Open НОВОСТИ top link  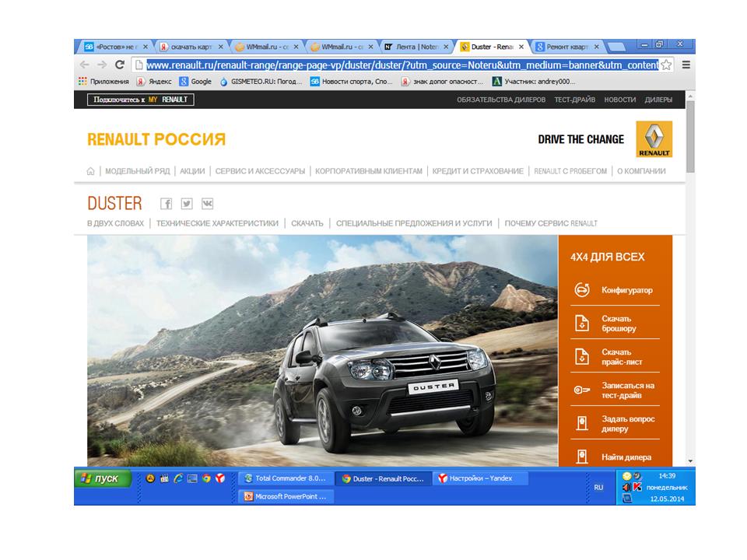[620, 100]
